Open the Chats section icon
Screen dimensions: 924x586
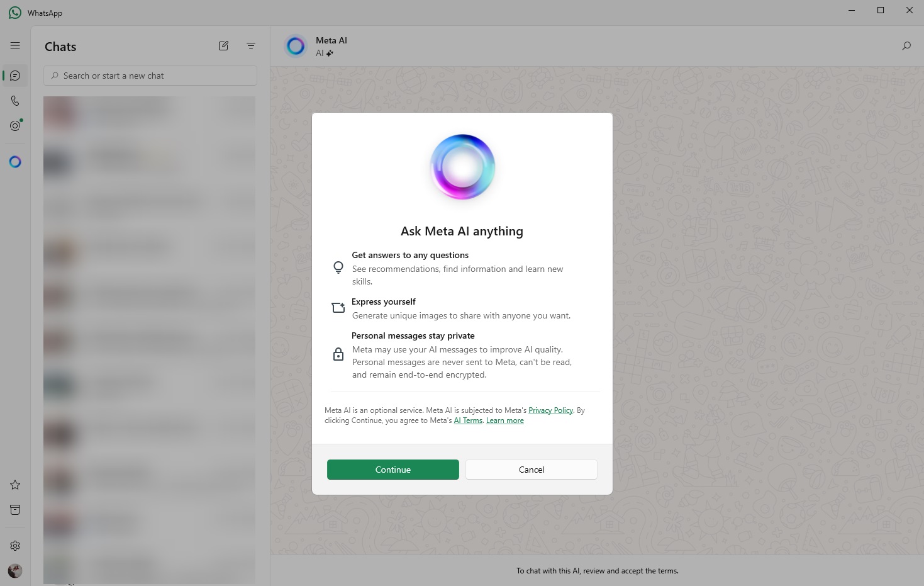[15, 76]
